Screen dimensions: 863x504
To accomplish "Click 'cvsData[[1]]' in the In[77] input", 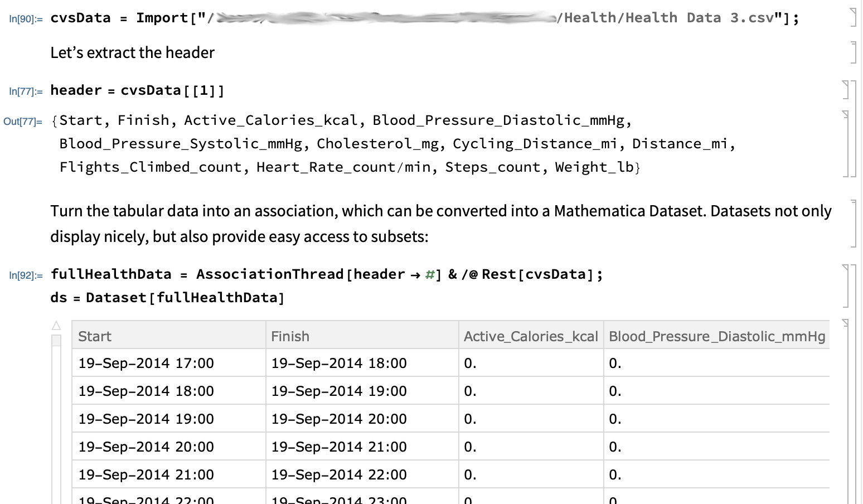I will click(x=173, y=90).
